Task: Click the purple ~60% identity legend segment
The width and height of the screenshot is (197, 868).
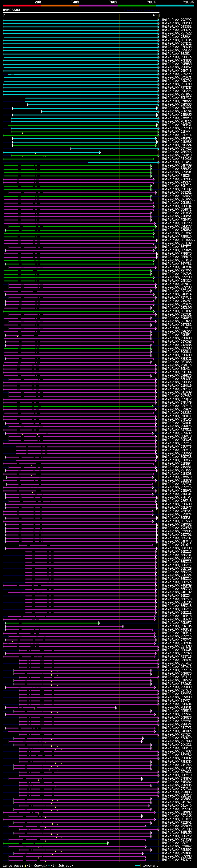Action: (99, 6)
